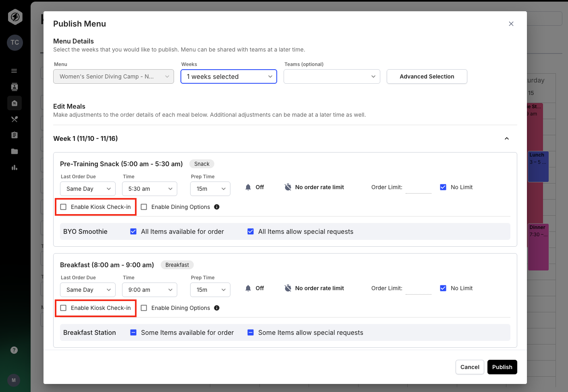Uncheck BYO Smoothie all items available
The width and height of the screenshot is (568, 392).
(x=133, y=231)
